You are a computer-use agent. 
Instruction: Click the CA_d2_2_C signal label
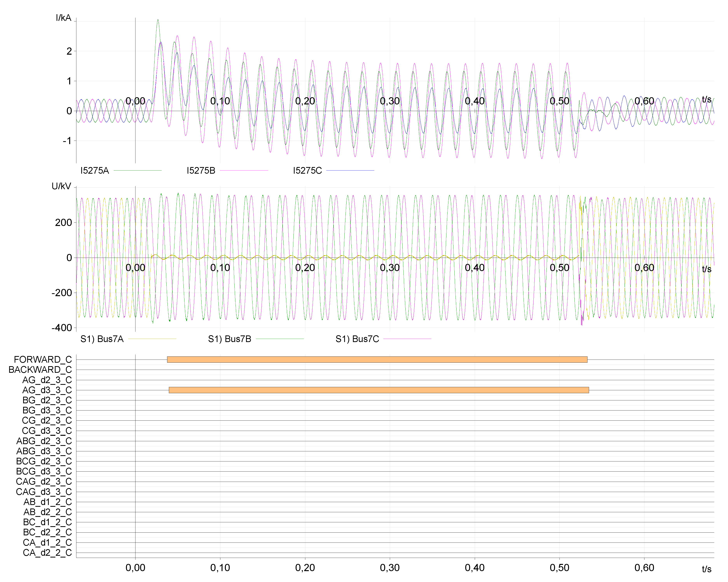point(47,553)
